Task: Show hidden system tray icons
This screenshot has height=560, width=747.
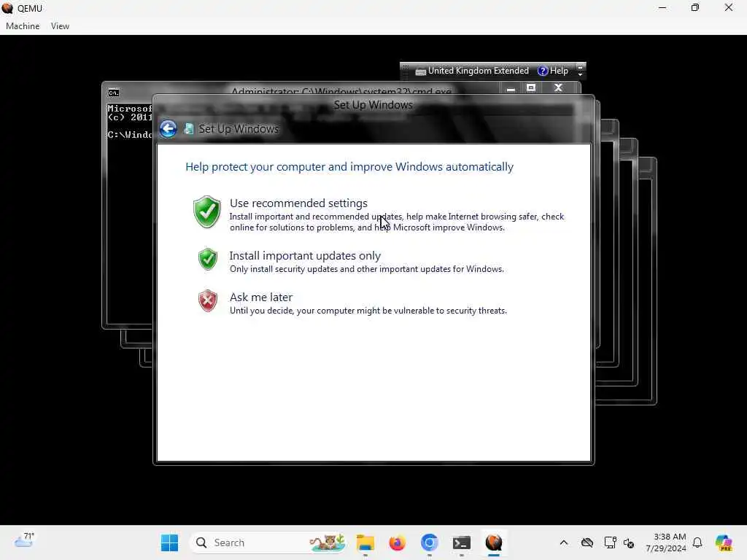Action: (564, 542)
